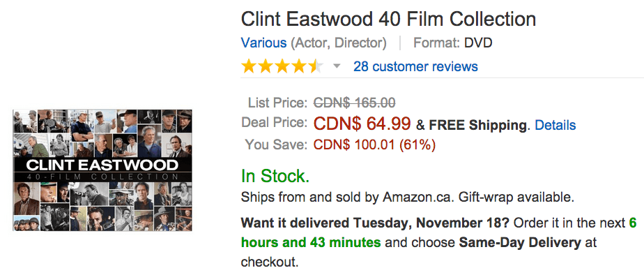Click the half-filled fifth rating star
Image resolution: width=644 pixels, height=275 pixels.
click(x=316, y=66)
